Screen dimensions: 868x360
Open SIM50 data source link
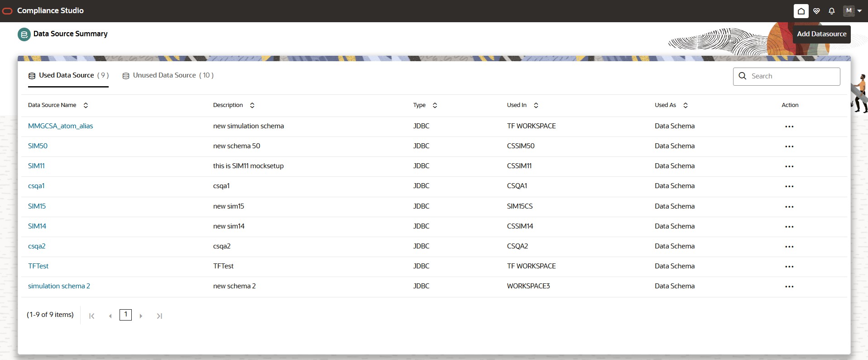click(x=38, y=146)
